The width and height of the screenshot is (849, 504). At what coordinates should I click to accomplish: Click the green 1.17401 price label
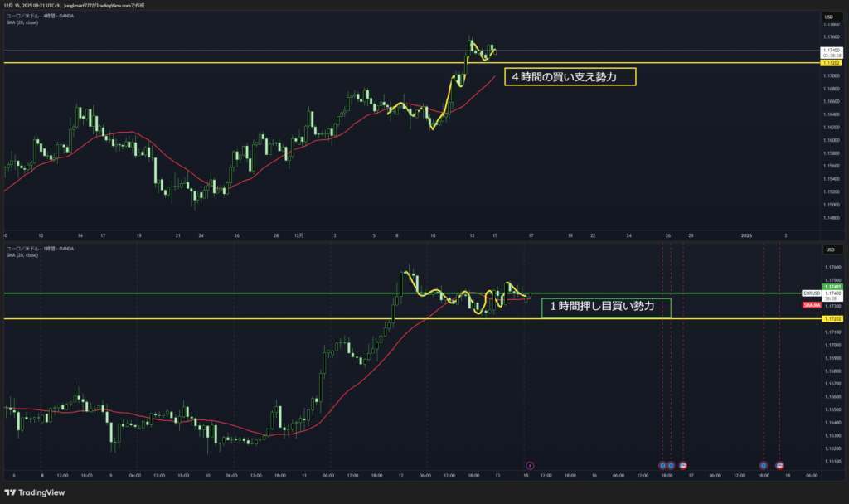tap(830, 287)
